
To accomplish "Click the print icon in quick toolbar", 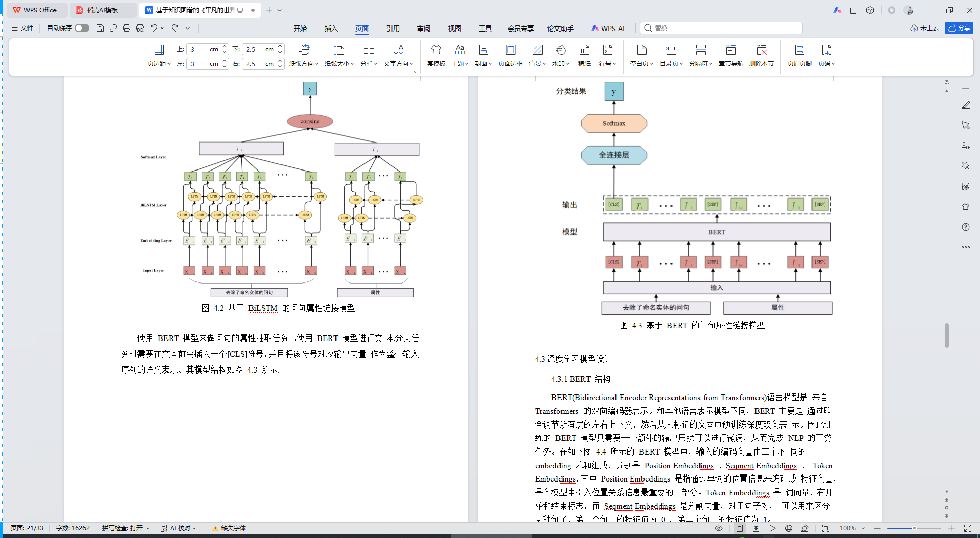I will tap(126, 28).
